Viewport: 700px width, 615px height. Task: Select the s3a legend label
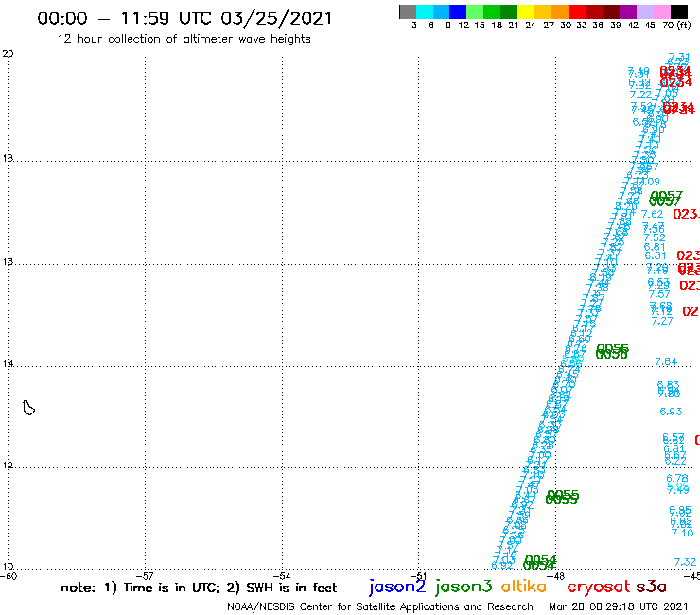(x=651, y=587)
